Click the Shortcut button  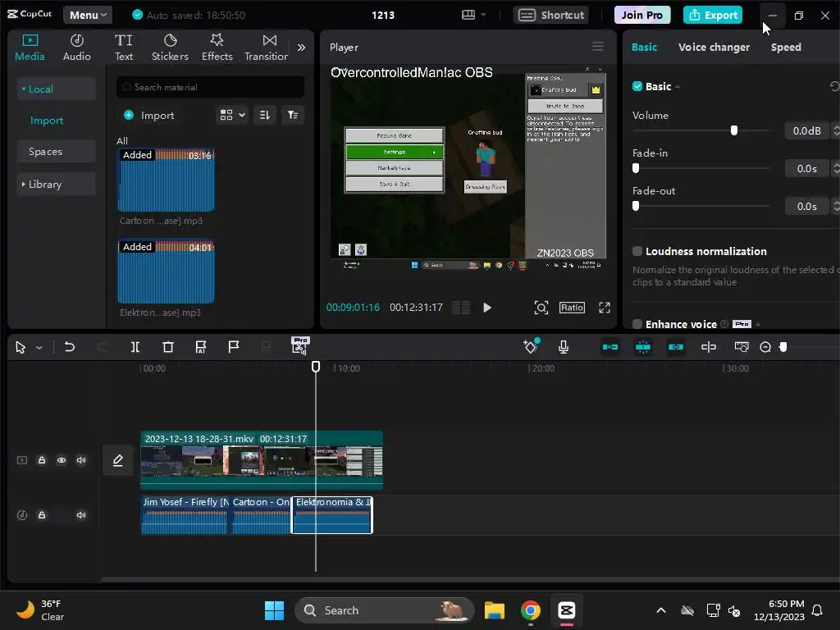(550, 15)
